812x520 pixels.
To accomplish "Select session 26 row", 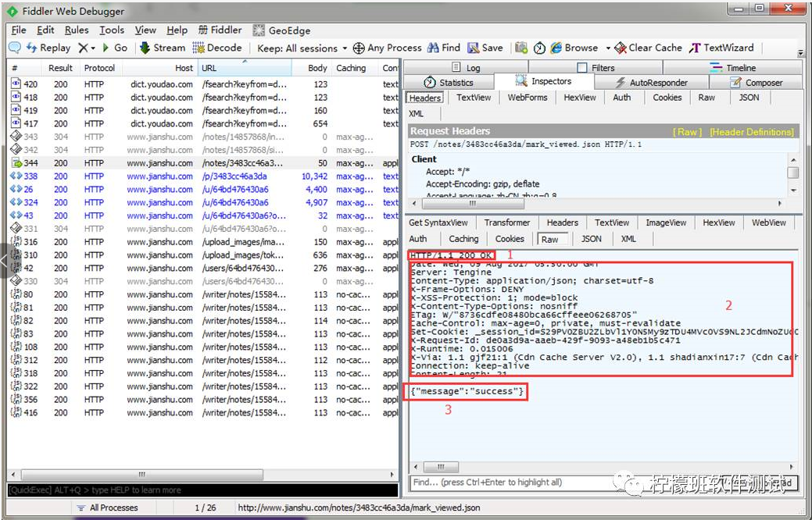I will (x=203, y=190).
